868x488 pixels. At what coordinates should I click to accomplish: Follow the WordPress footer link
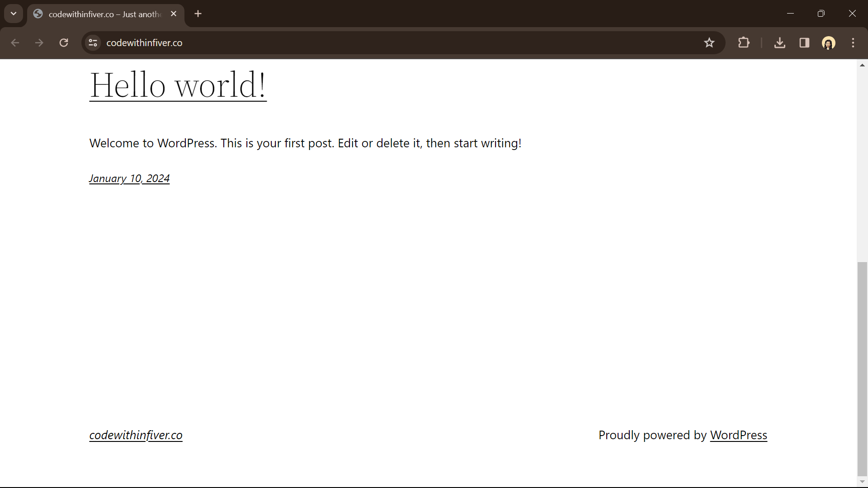[738, 435]
